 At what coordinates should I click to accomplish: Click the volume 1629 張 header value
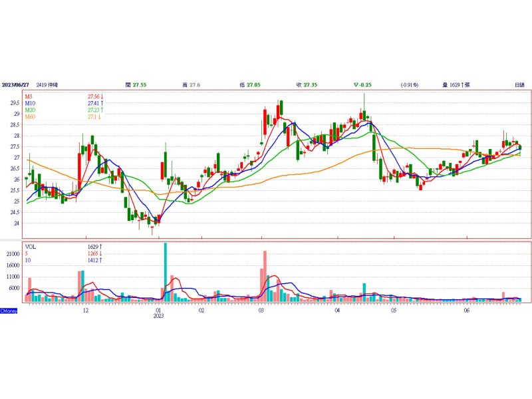tap(456, 85)
